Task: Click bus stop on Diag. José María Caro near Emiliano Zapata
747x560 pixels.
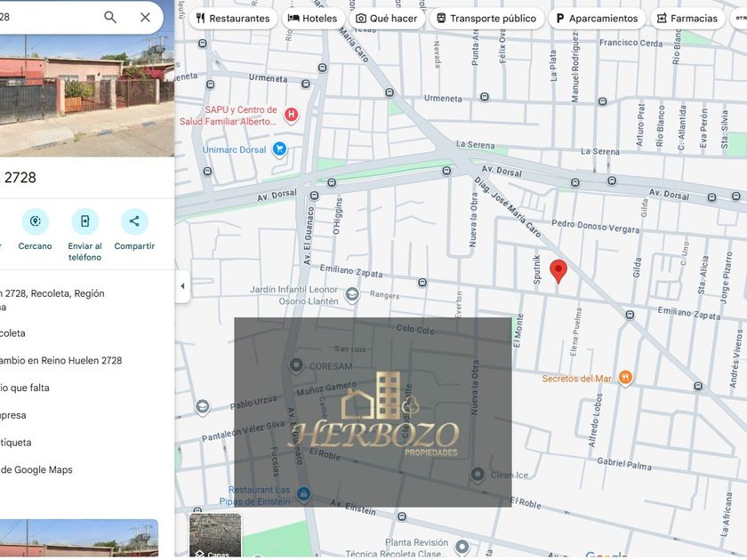Action: coord(630,315)
